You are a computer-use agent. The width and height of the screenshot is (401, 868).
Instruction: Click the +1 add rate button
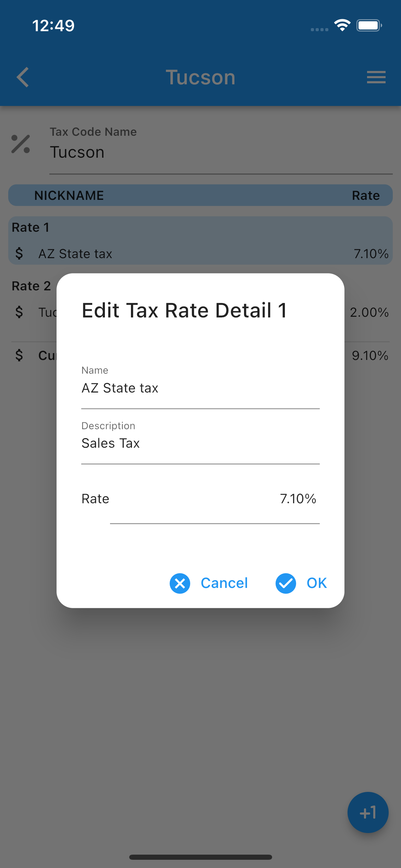(368, 812)
